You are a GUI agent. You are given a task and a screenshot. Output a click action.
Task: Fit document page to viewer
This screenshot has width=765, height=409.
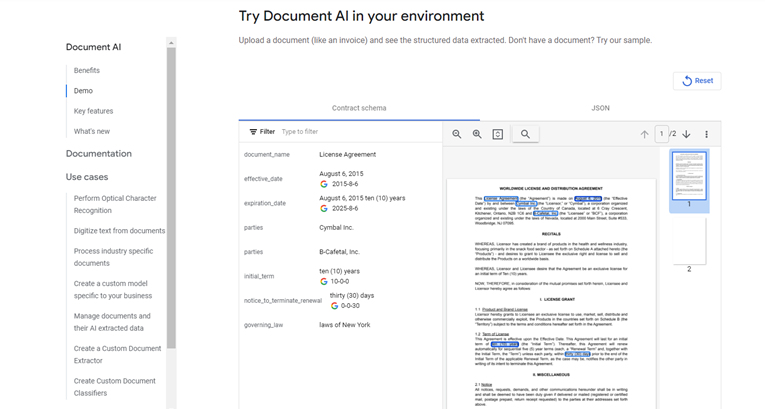[x=498, y=134]
